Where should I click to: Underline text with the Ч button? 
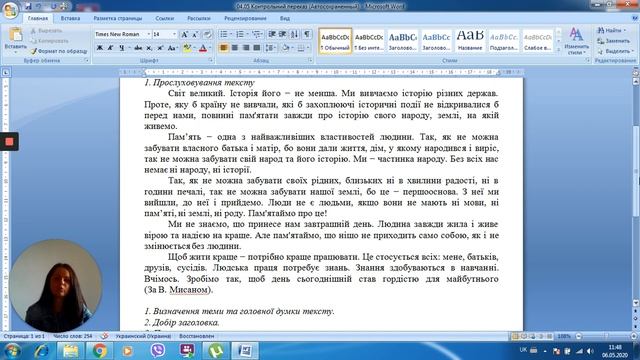point(121,48)
